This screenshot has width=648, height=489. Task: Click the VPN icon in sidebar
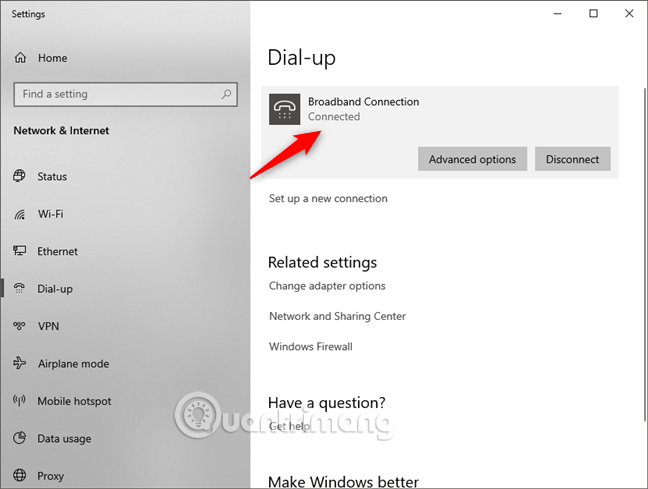[x=19, y=326]
